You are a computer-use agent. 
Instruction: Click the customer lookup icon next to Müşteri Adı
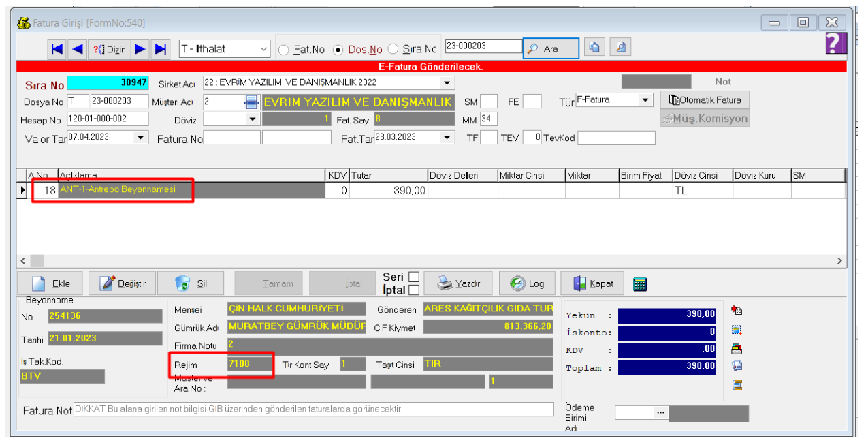251,102
